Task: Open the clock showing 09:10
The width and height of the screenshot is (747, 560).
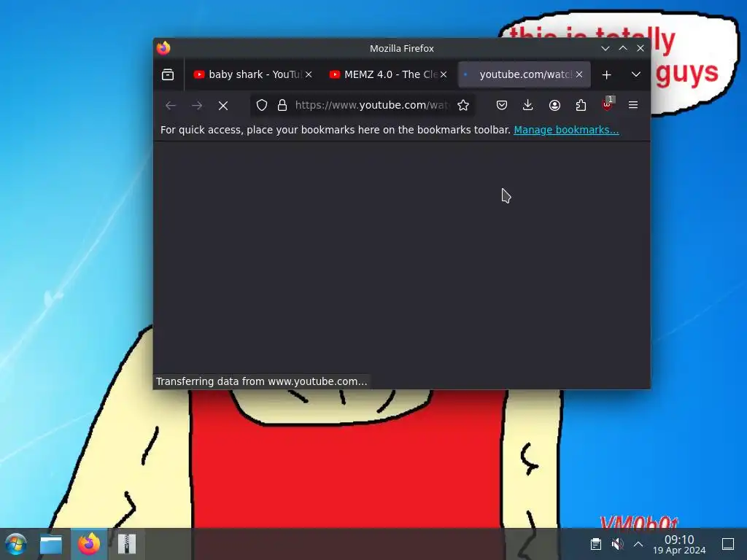Action: click(x=679, y=544)
